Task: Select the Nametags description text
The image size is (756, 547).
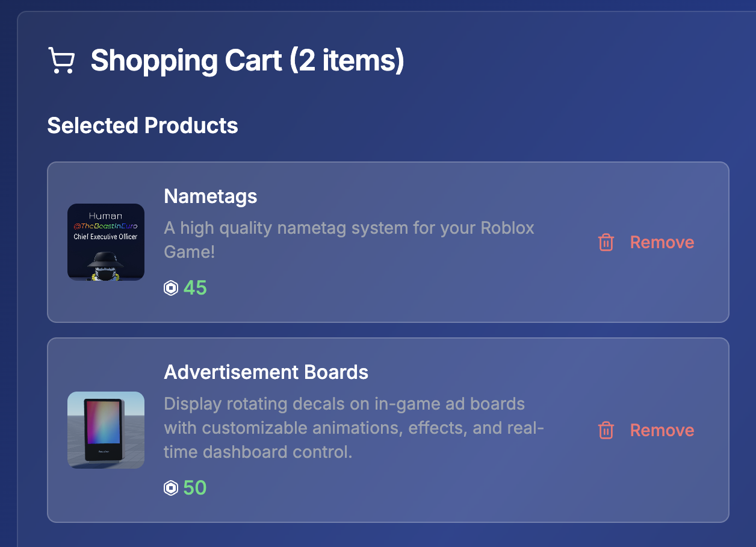Action: point(349,240)
